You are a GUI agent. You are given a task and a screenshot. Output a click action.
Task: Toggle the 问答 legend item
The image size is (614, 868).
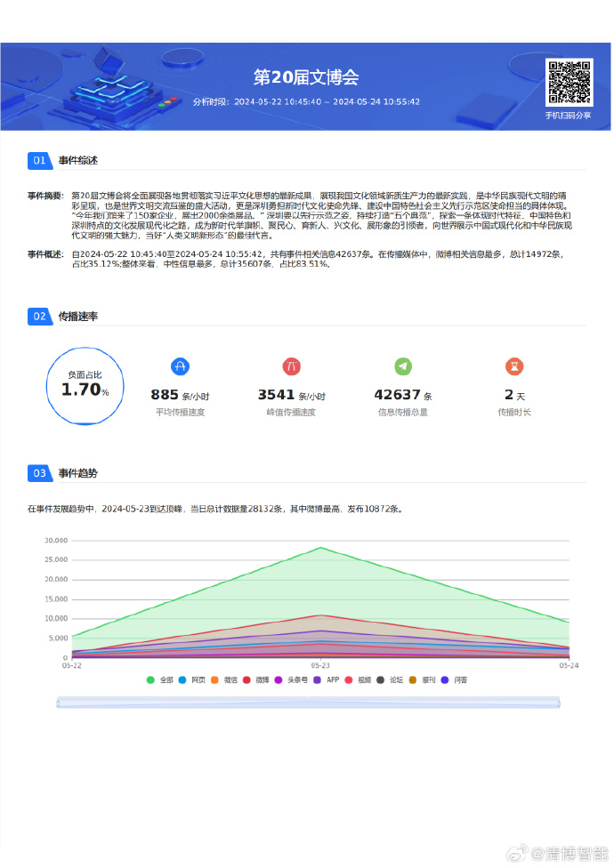(454, 679)
